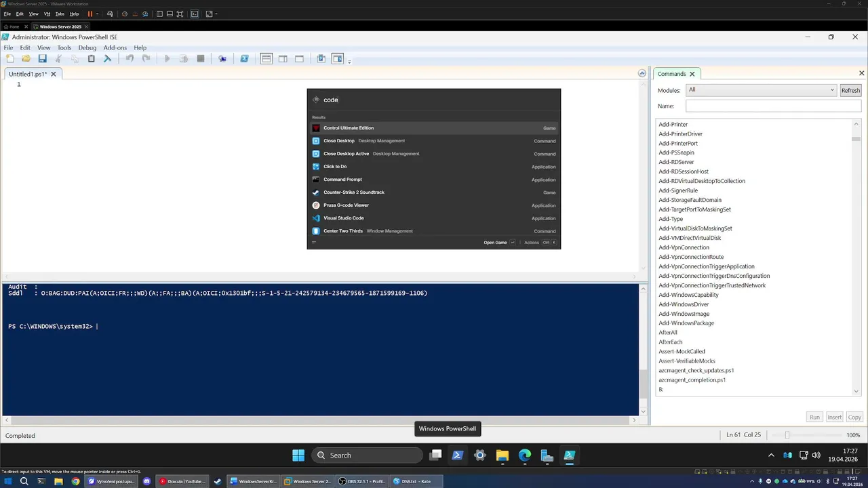Open the VMware stretch options dropdown
868x488 pixels.
tap(216, 14)
